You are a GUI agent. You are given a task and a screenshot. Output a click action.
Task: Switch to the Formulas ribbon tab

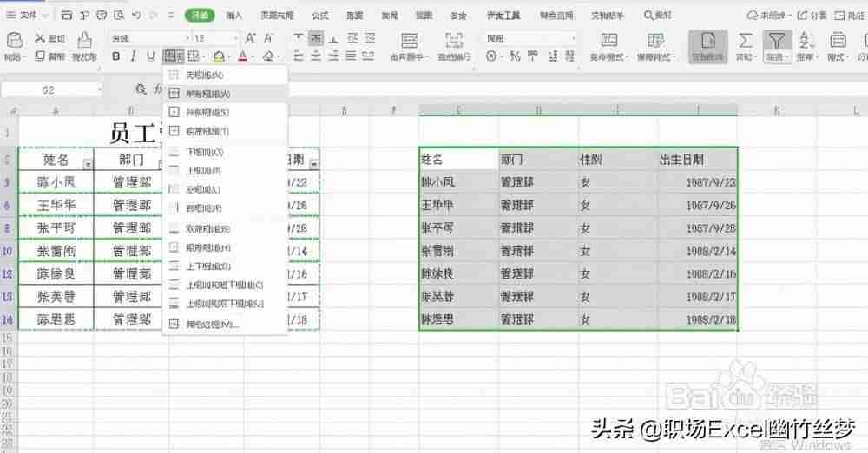tap(320, 15)
